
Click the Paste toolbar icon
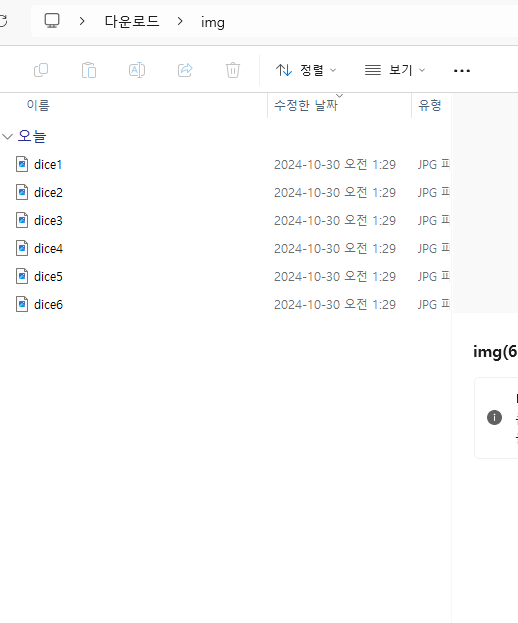pos(89,70)
